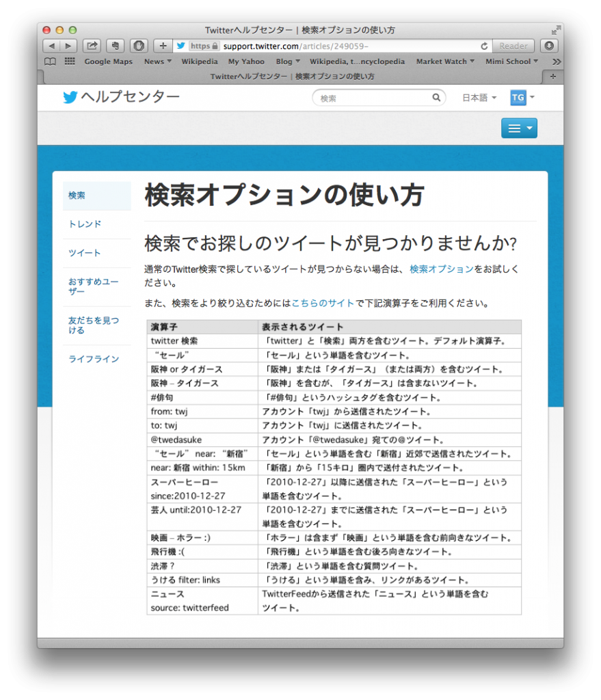
Task: Click the from: twj cell
Action: pyautogui.click(x=202, y=412)
